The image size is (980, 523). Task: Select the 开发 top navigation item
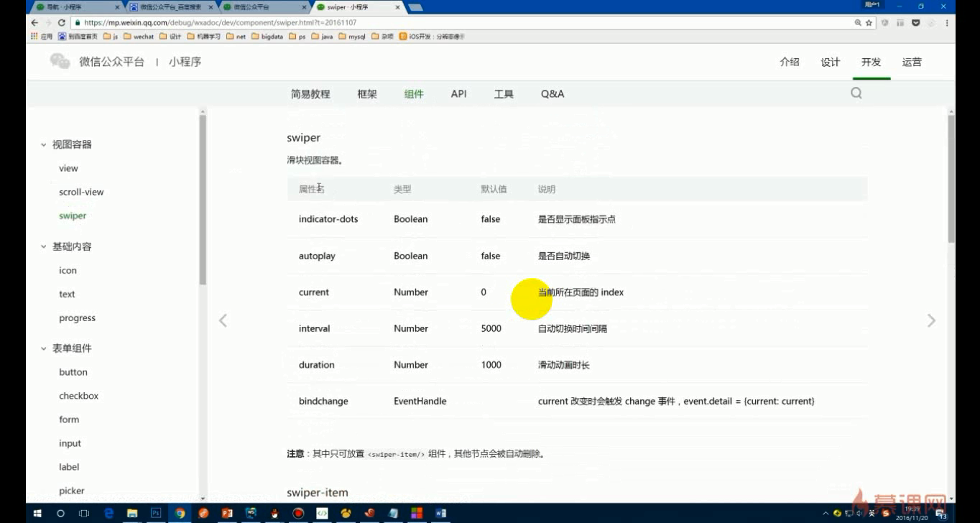tap(872, 62)
